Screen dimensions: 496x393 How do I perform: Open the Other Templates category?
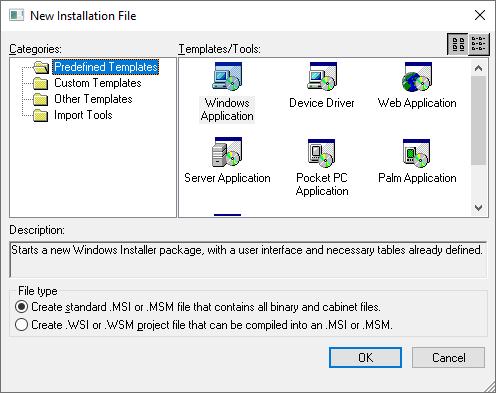coord(93,99)
